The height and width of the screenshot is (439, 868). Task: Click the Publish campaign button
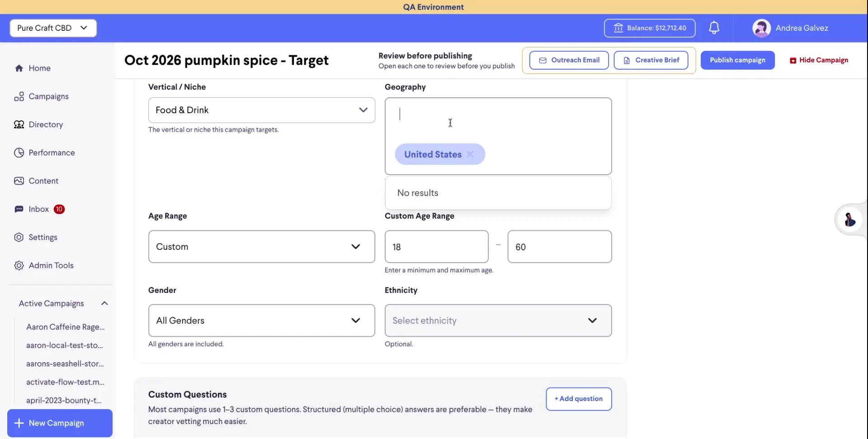[737, 60]
